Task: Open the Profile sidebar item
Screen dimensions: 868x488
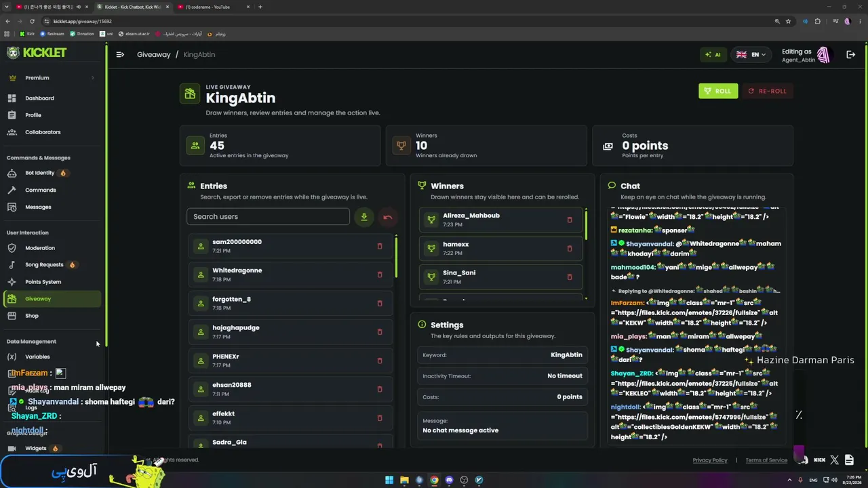Action: [x=33, y=115]
